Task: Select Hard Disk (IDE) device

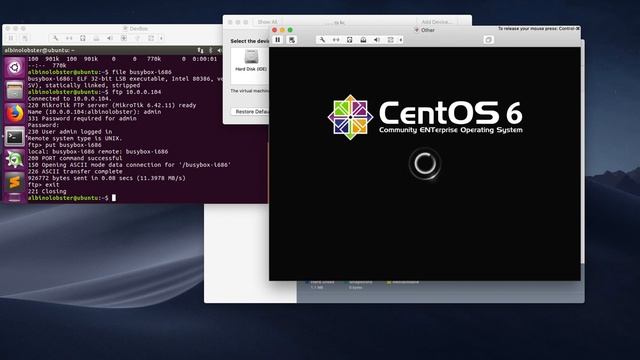Action: pyautogui.click(x=251, y=60)
